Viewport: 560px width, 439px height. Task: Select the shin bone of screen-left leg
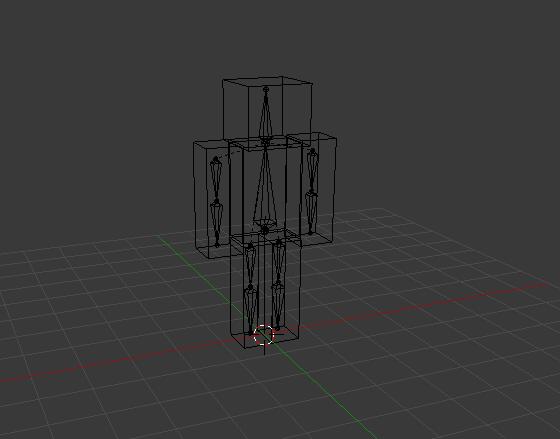(250, 309)
